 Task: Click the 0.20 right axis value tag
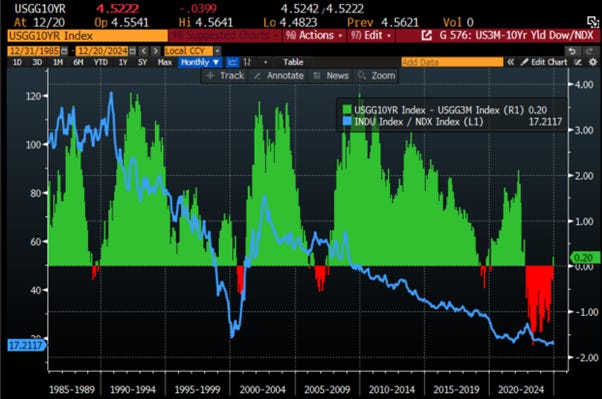[x=585, y=258]
